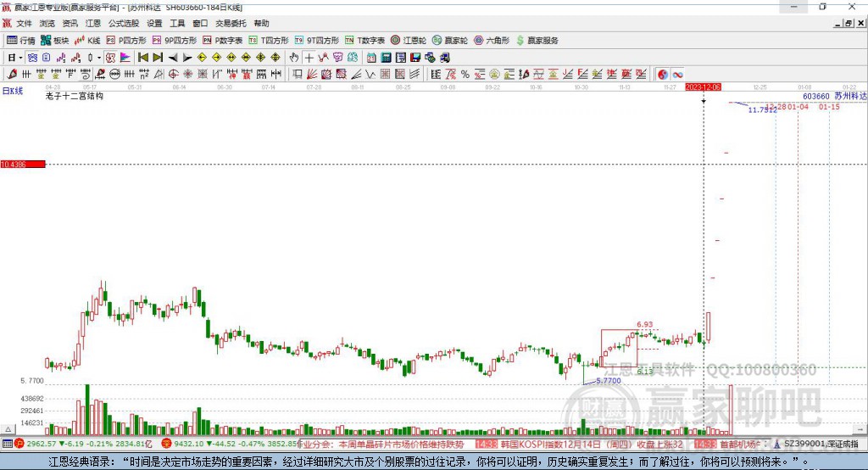This screenshot has height=470, width=868.
Task: Open the yin-yang red blue icon
Action: pyautogui.click(x=663, y=75)
